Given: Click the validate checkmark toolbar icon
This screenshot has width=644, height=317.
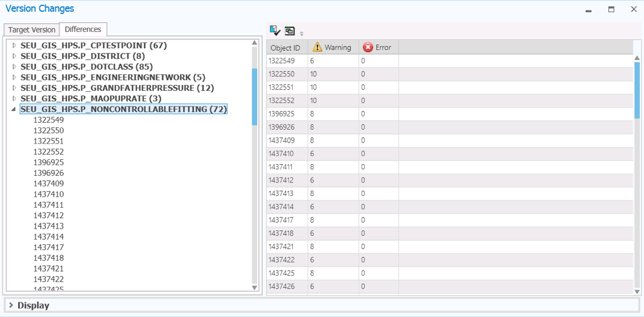Looking at the screenshot, I should point(275,30).
